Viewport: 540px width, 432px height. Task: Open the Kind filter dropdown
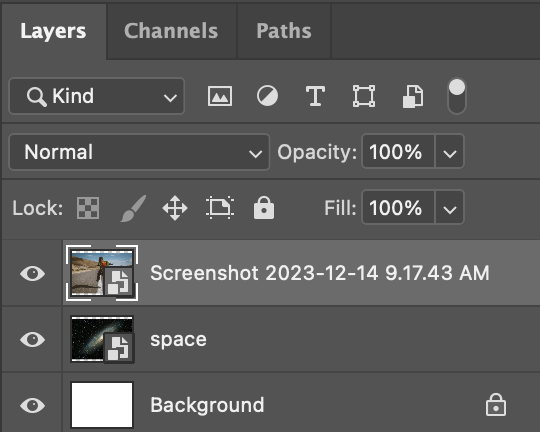pyautogui.click(x=97, y=96)
